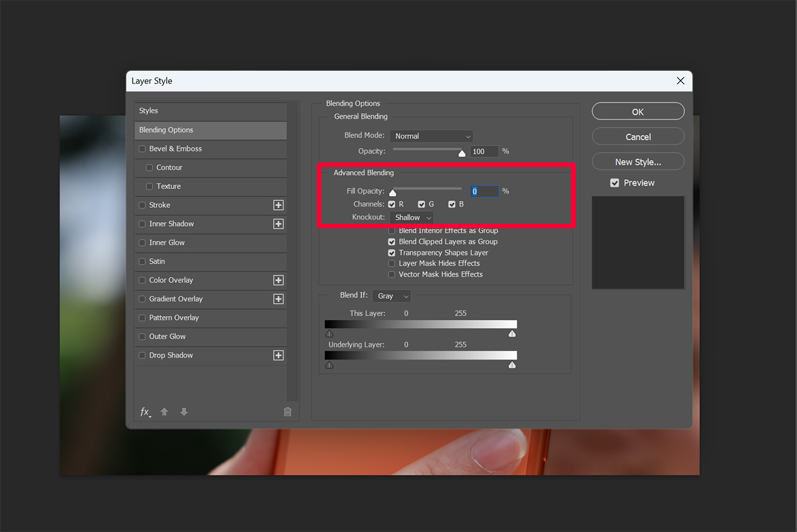This screenshot has width=797, height=532.
Task: Open the Blend If dropdown
Action: pyautogui.click(x=391, y=296)
